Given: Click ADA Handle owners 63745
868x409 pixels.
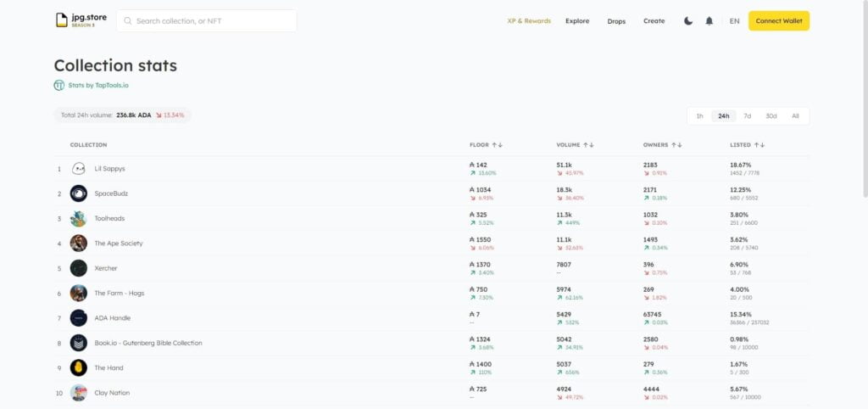Looking at the screenshot, I should (652, 315).
